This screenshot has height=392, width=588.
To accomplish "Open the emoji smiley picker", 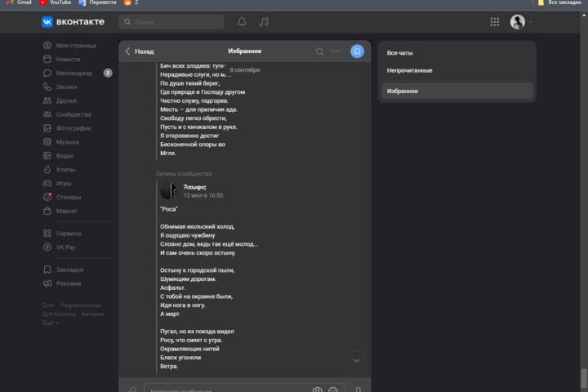I will [x=333, y=390].
